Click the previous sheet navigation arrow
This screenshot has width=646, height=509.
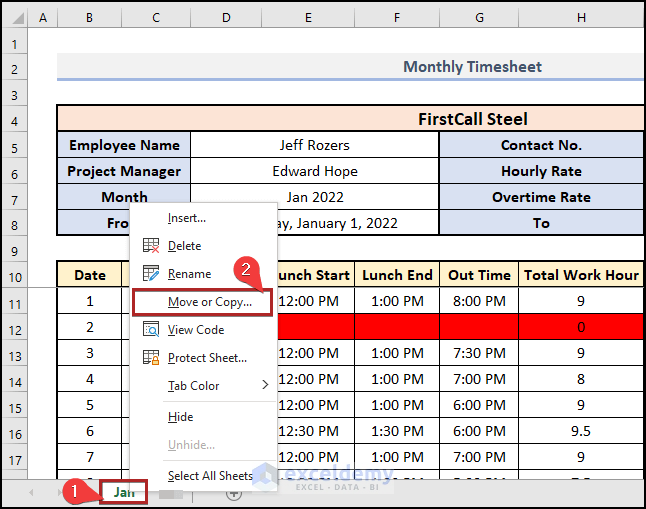31,492
